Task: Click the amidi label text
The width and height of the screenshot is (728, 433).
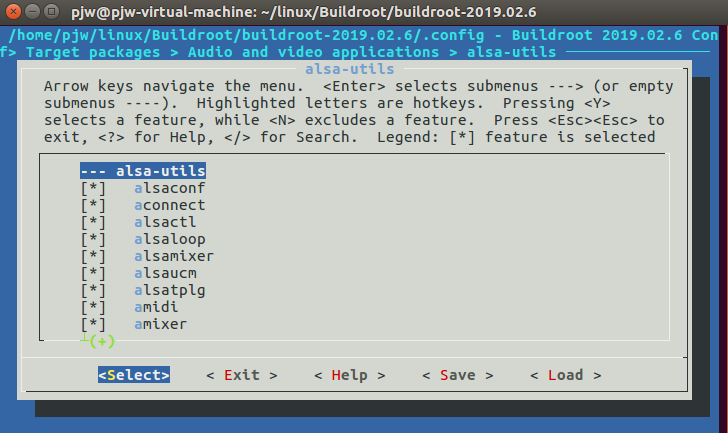Action: click(x=156, y=307)
